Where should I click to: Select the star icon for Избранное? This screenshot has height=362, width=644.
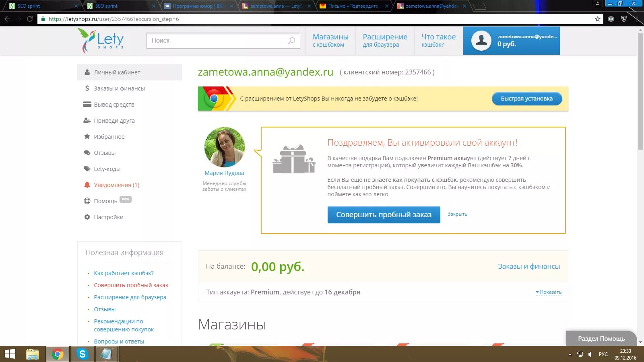click(x=87, y=136)
